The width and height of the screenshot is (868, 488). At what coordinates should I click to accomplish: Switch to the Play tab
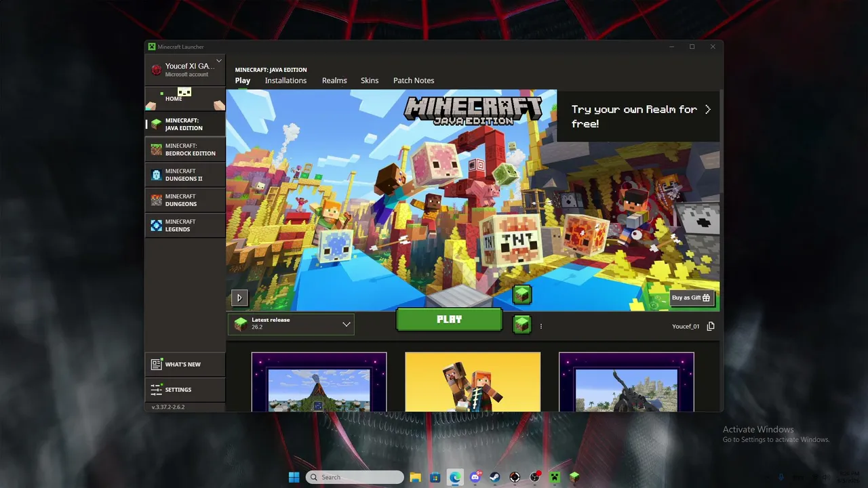243,81
